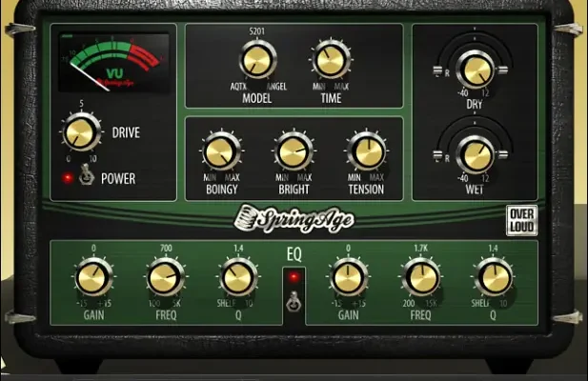The width and height of the screenshot is (588, 381).
Task: Click the Time knob
Action: tap(329, 59)
